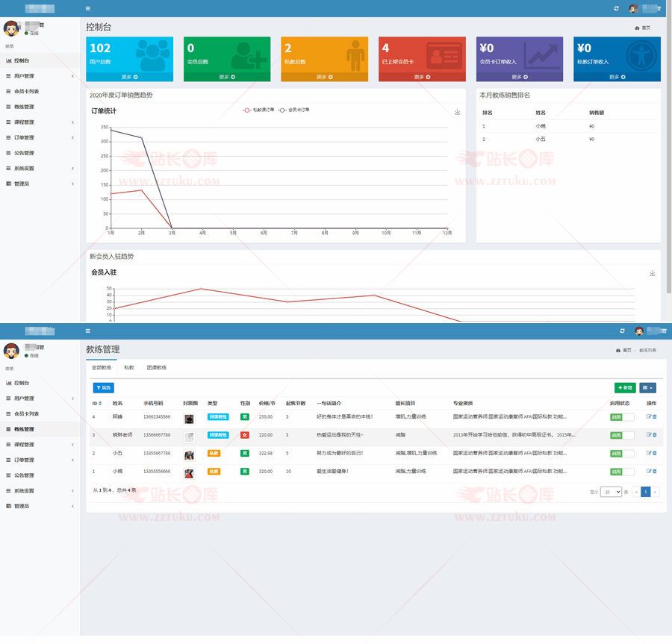Click the green 新增 button
This screenshot has height=644, width=672.
625,388
